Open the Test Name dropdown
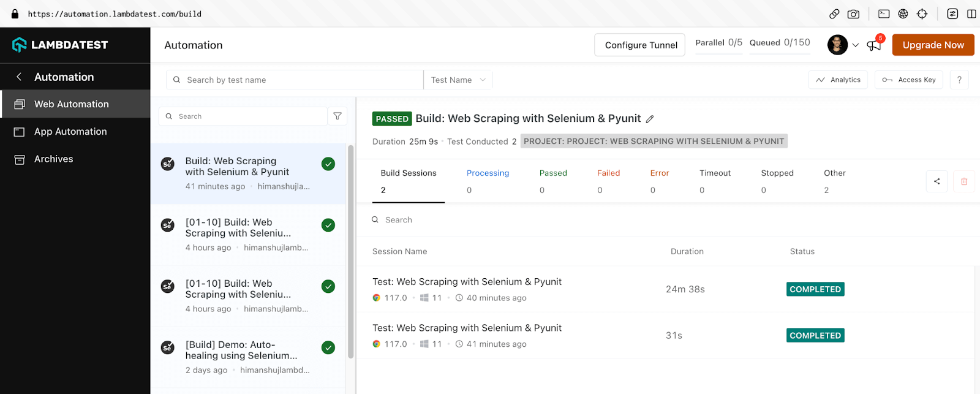 (458, 80)
